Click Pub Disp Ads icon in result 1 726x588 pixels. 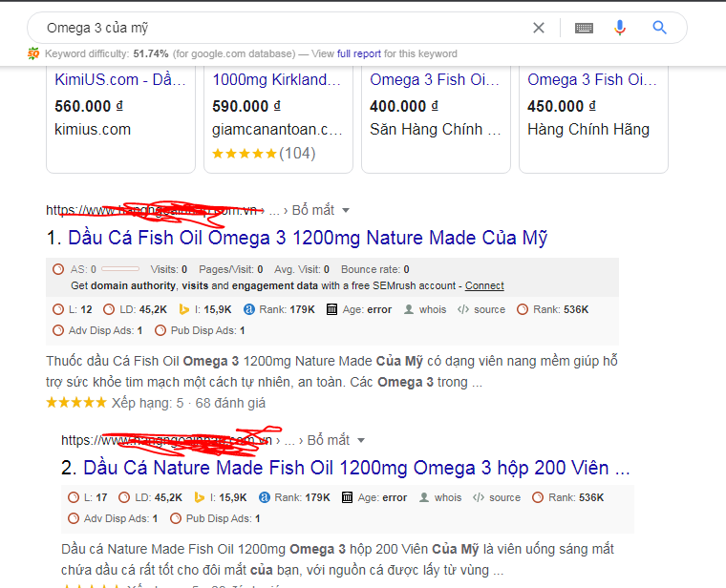pyautogui.click(x=160, y=330)
